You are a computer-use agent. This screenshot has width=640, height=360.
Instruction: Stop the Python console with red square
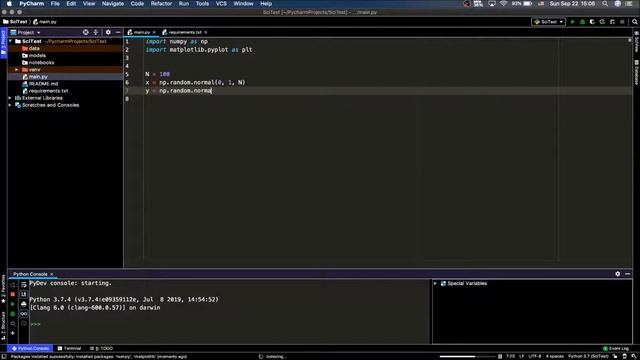13,294
